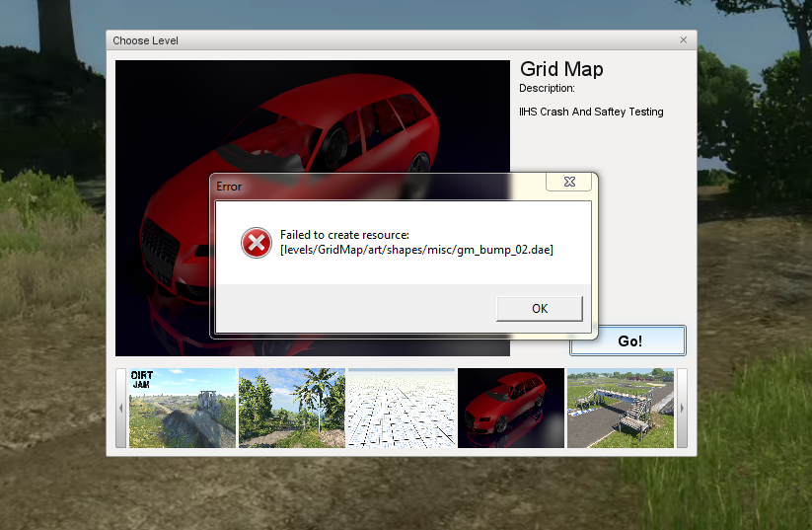Click the red error icon in the dialog
Viewport: 812px width, 530px height.
pyautogui.click(x=257, y=243)
